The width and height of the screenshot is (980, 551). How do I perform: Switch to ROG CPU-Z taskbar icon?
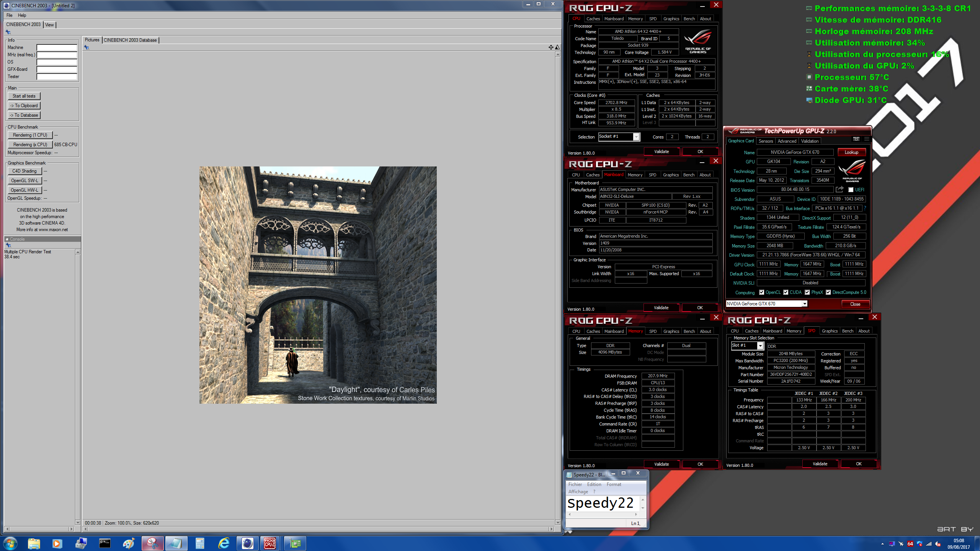click(270, 543)
